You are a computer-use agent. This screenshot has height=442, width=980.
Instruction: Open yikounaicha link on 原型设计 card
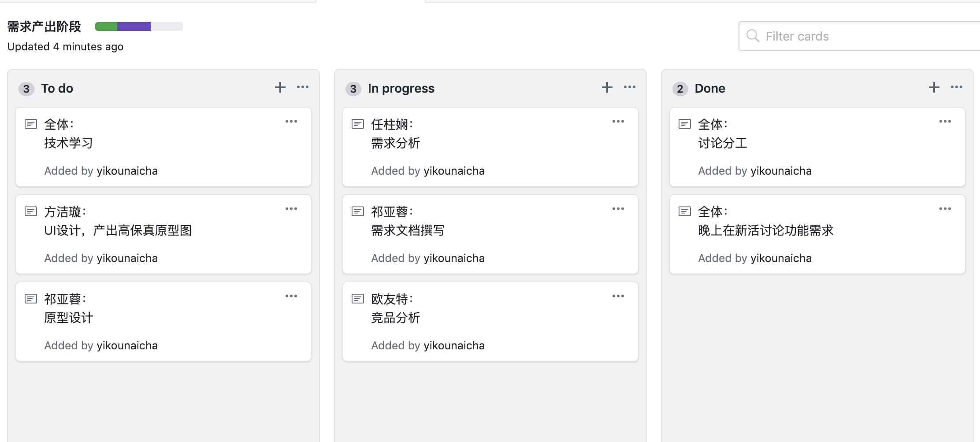(127, 345)
